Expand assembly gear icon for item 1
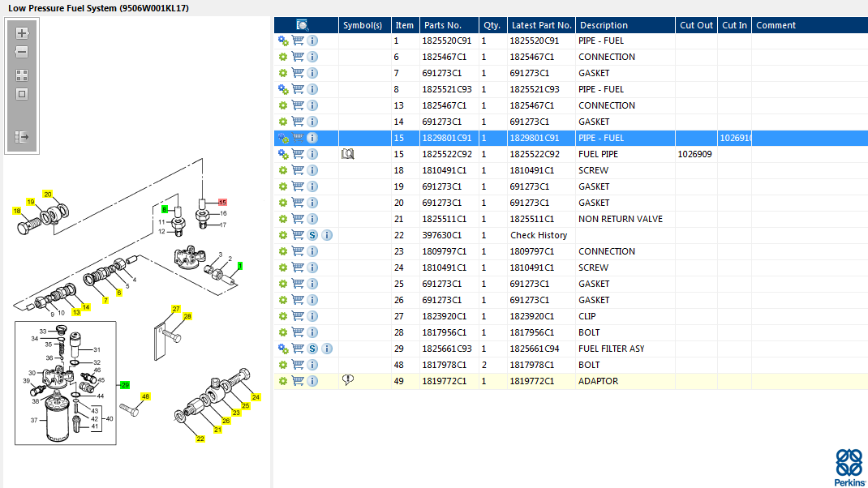This screenshot has height=488, width=868. click(x=283, y=41)
